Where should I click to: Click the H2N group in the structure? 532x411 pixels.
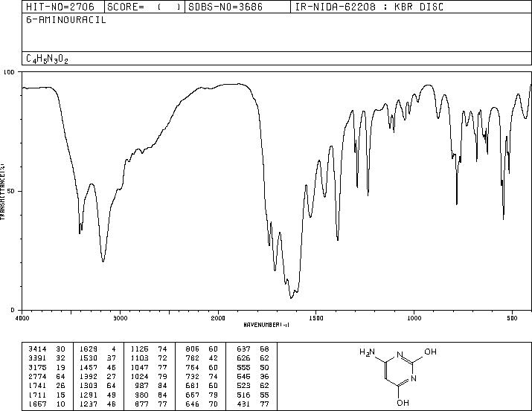click(367, 352)
